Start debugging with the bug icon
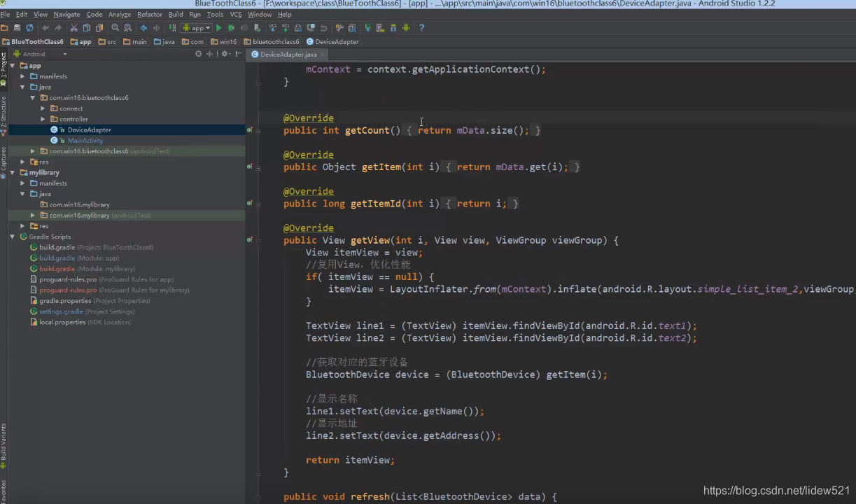Viewport: 856px width, 504px height. point(231,28)
